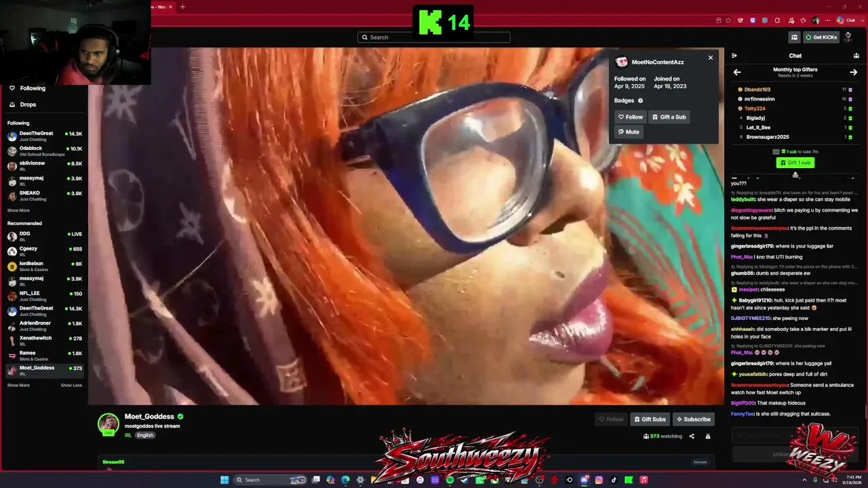Click the English language tag
The image size is (868, 488).
[145, 435]
